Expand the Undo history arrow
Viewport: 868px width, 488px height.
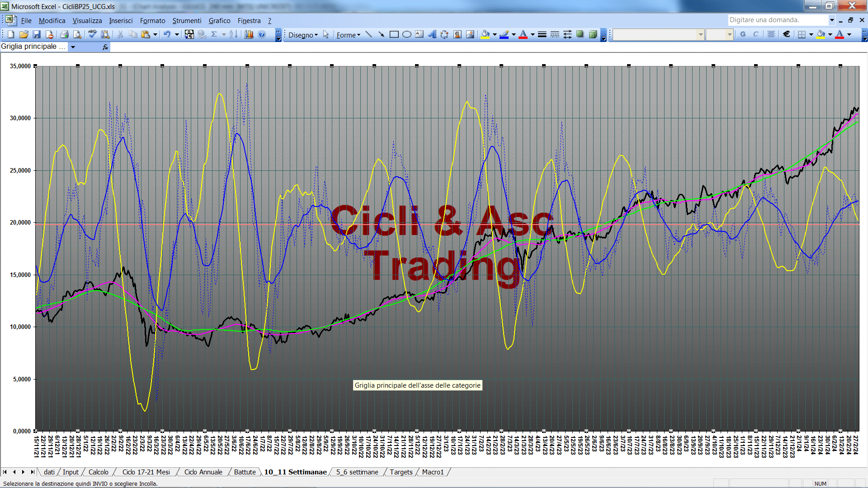177,34
